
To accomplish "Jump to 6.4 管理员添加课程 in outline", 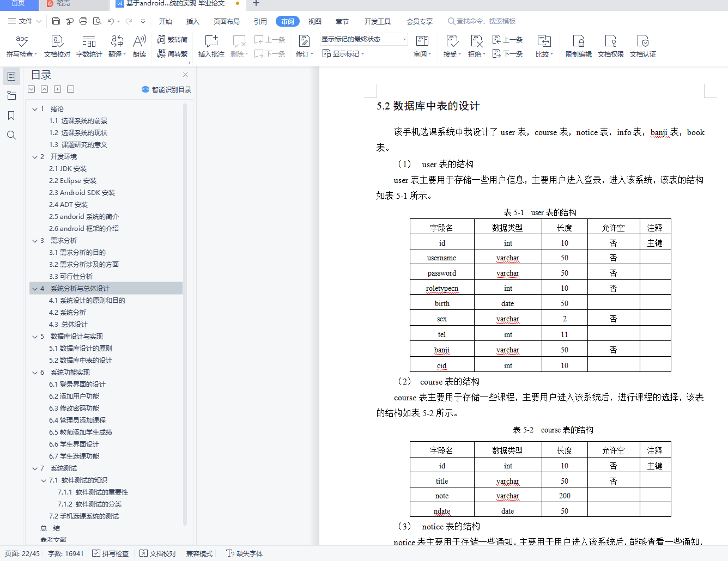I will click(77, 420).
